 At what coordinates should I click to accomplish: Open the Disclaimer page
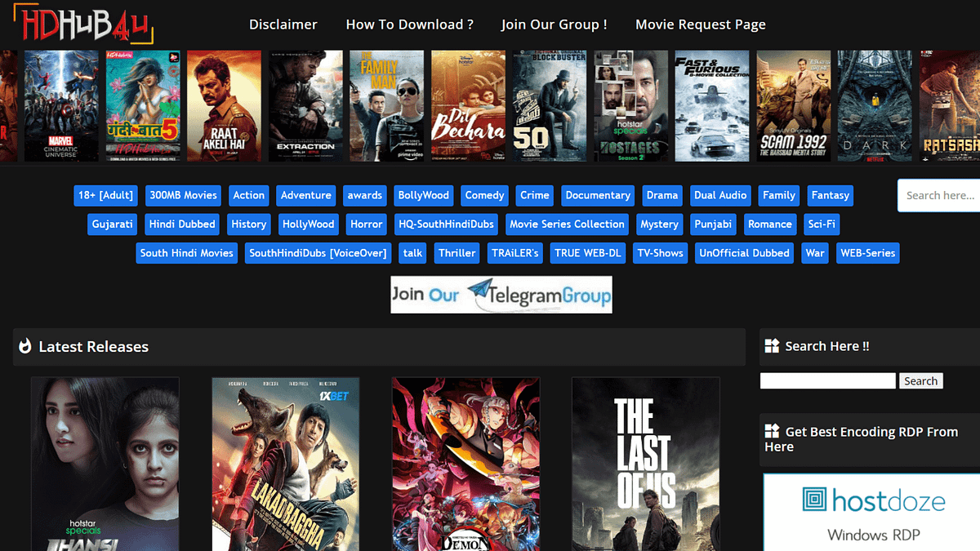[x=283, y=24]
